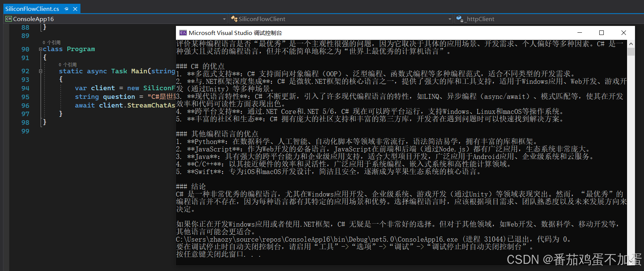Click the console scrollbar up arrow
Viewport: 644px width, 271px height.
[631, 44]
